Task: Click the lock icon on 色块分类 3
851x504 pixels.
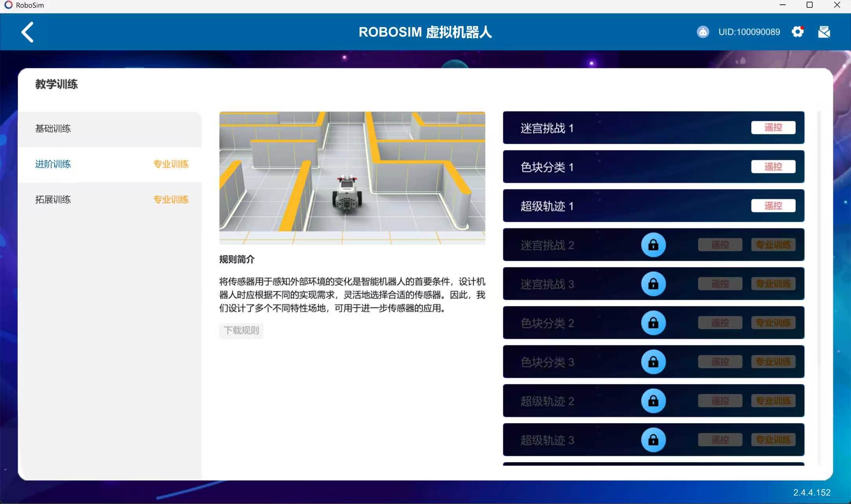Action: click(653, 362)
